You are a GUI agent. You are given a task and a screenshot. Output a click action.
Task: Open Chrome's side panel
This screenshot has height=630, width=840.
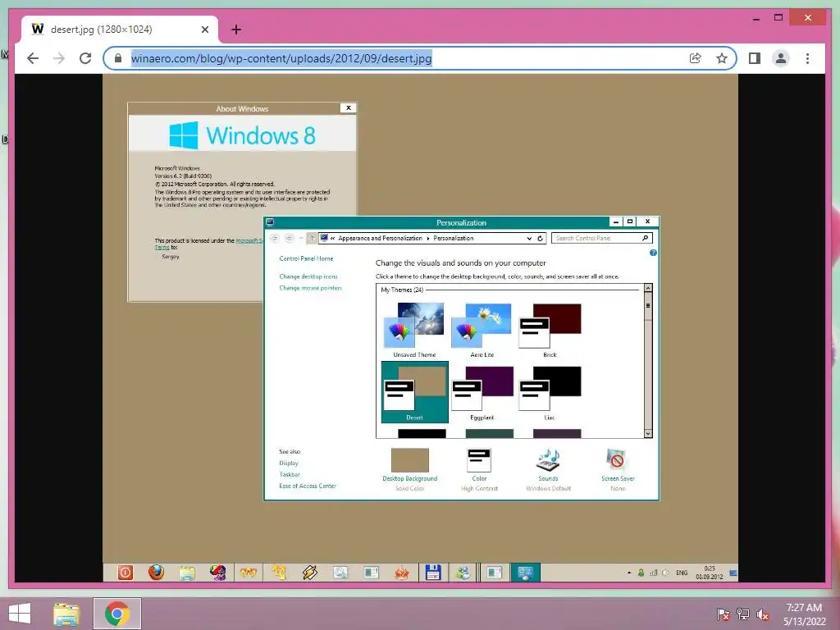[755, 58]
